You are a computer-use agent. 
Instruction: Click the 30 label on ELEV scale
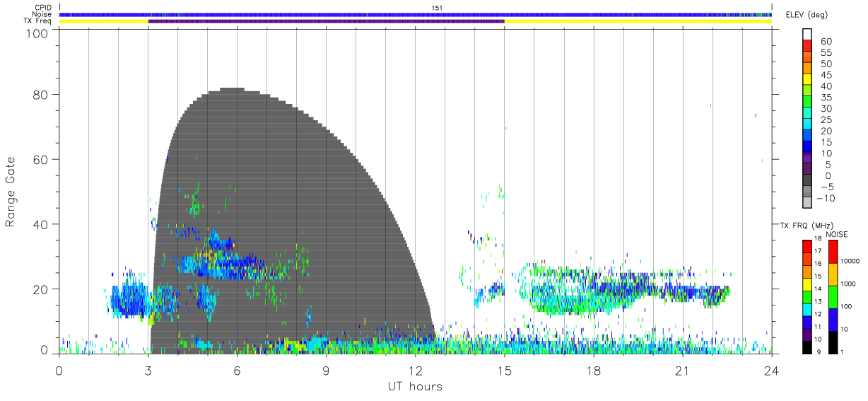coord(825,108)
